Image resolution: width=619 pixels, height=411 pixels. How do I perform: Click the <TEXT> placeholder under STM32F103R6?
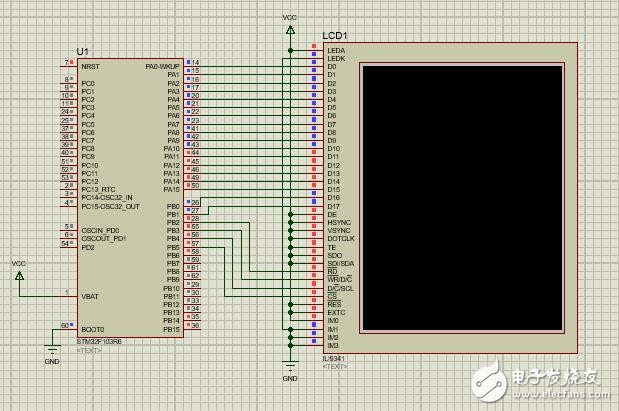point(89,350)
